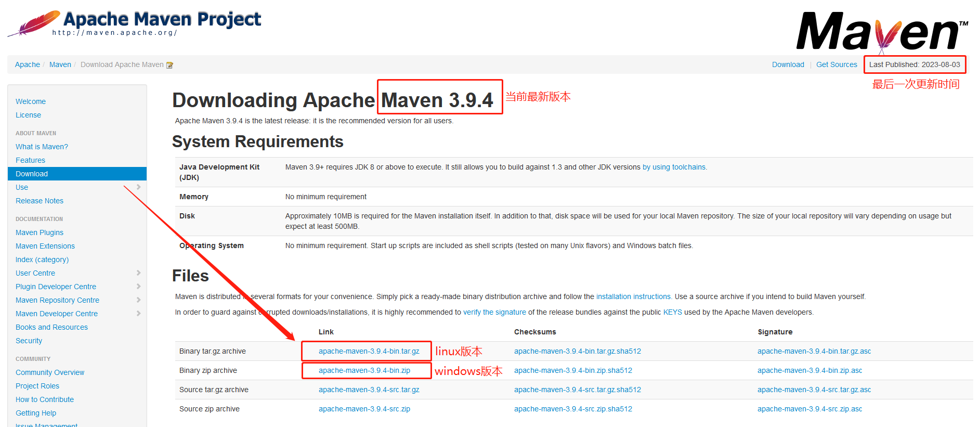The image size is (980, 427).
Task: Open apache-maven-3.9.4-src.zip.sha512 checksum
Action: [573, 409]
